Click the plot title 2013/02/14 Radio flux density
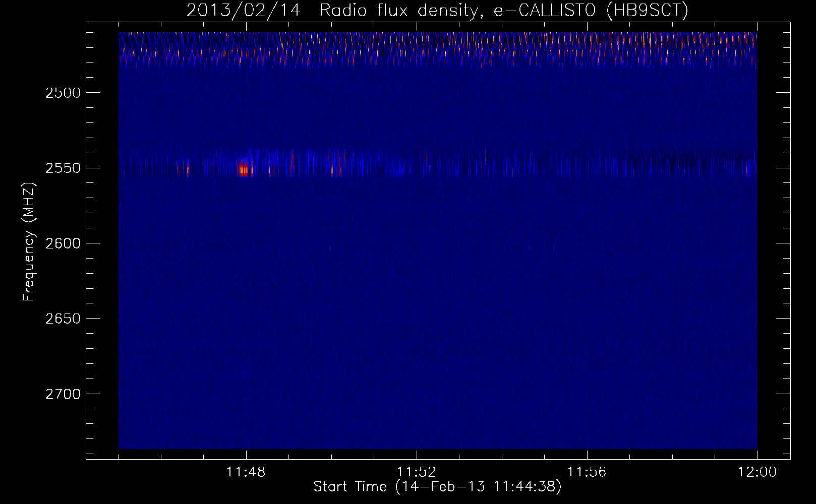The height and width of the screenshot is (504, 816). point(437,11)
